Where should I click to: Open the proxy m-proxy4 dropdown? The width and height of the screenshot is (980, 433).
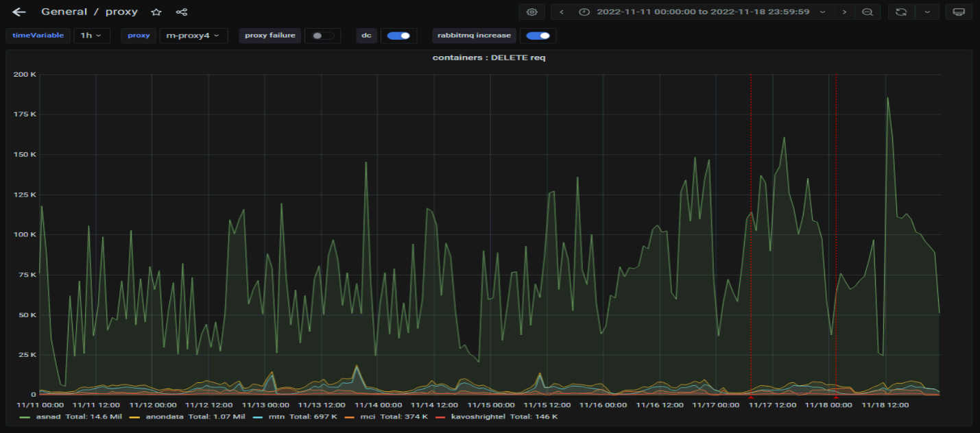coord(193,36)
